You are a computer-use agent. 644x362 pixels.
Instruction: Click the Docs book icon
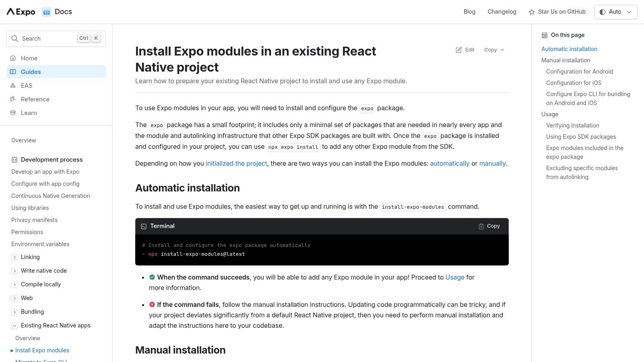click(x=47, y=12)
